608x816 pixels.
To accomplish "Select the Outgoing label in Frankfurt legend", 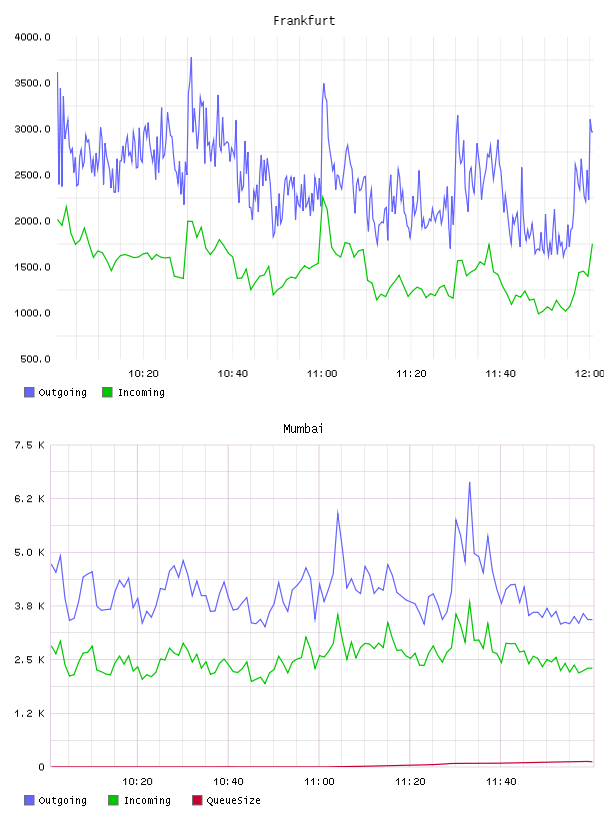I will (x=62, y=392).
